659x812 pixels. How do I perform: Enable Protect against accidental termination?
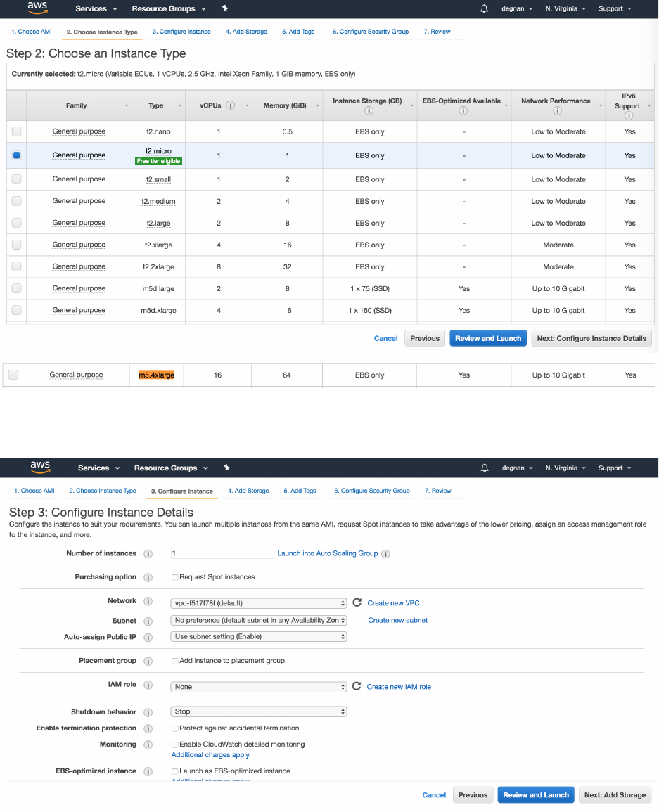coord(175,728)
